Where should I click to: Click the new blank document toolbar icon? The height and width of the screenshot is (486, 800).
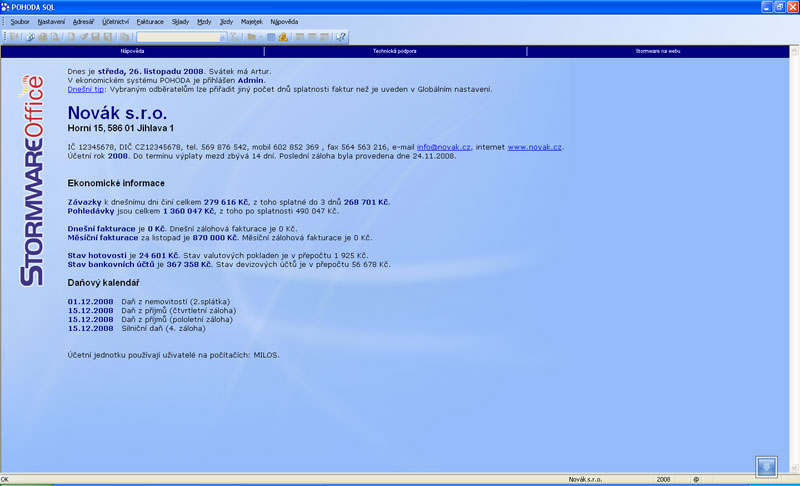[x=71, y=37]
